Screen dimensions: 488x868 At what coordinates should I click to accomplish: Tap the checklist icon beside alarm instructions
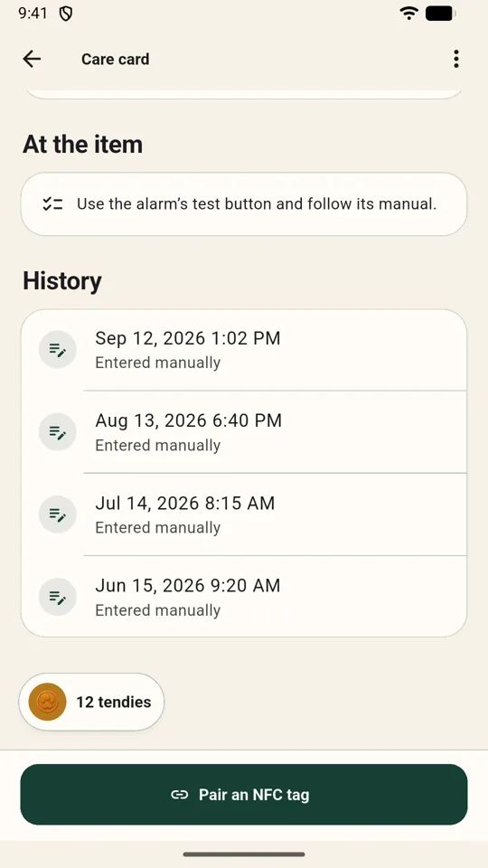[x=52, y=203]
